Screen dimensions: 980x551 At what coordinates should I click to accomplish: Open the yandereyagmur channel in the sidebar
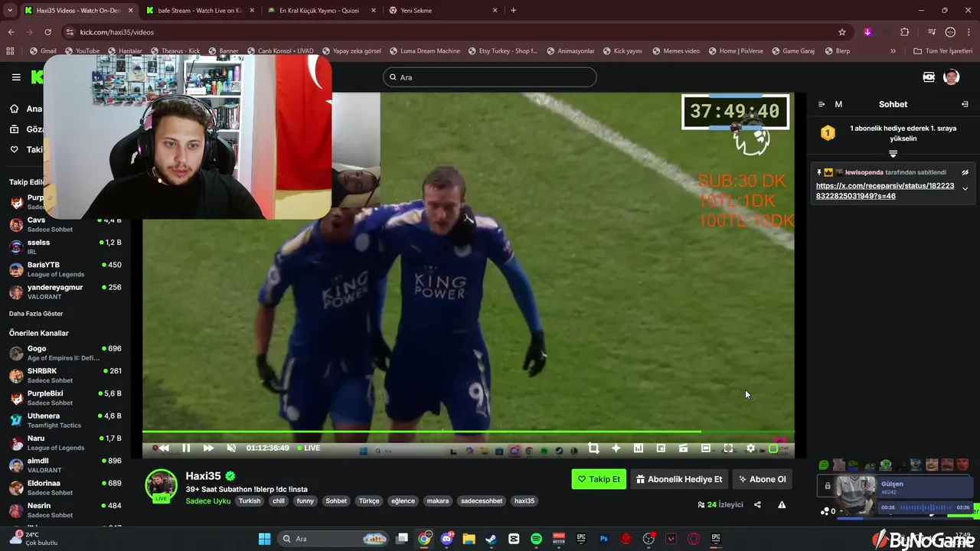pyautogui.click(x=65, y=292)
